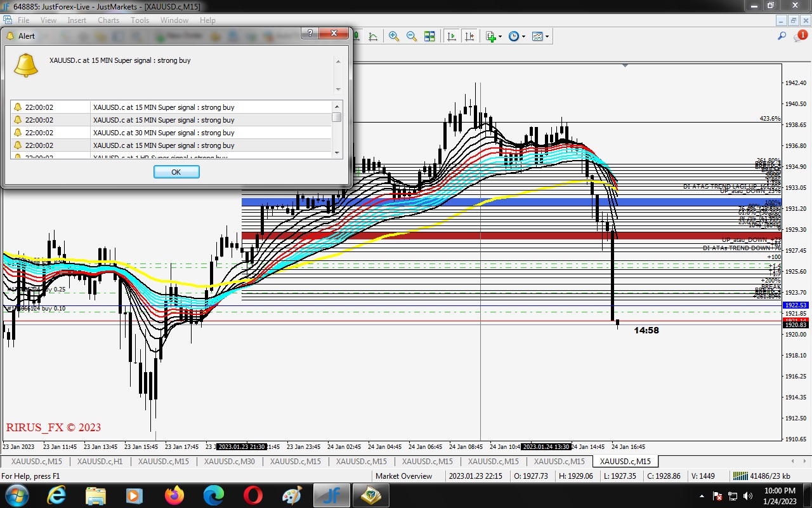Zoom in on the chart
This screenshot has height=508, width=812.
click(394, 37)
